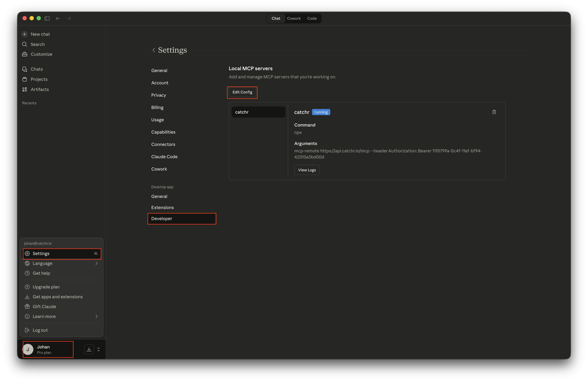Click the View Logs button
Viewport: 588px width, 382px height.
(x=307, y=170)
